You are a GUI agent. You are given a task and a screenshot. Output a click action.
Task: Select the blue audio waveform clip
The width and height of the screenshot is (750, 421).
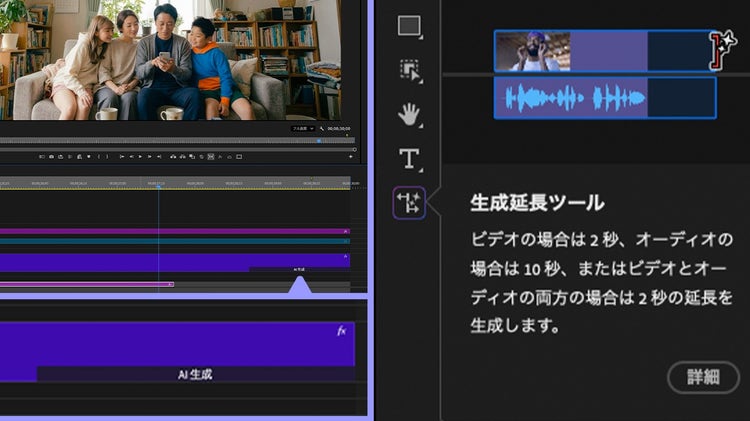pyautogui.click(x=605, y=98)
